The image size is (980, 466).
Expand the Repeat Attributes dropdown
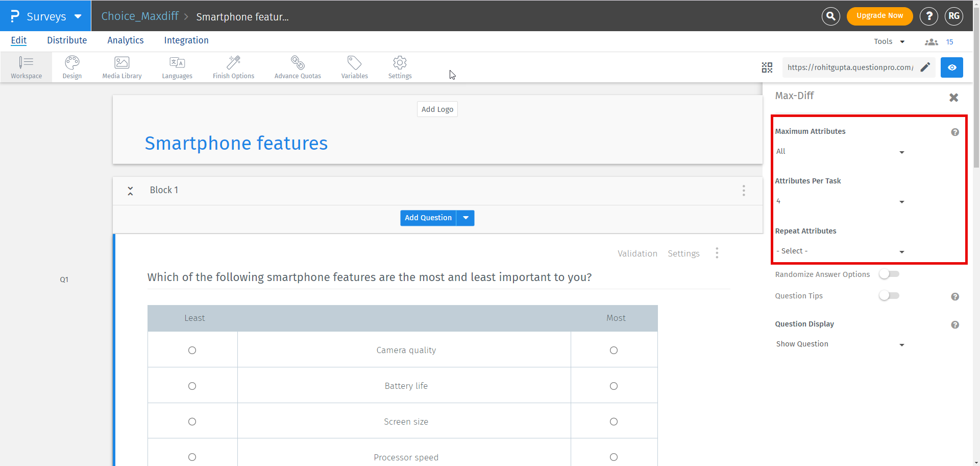(840, 251)
